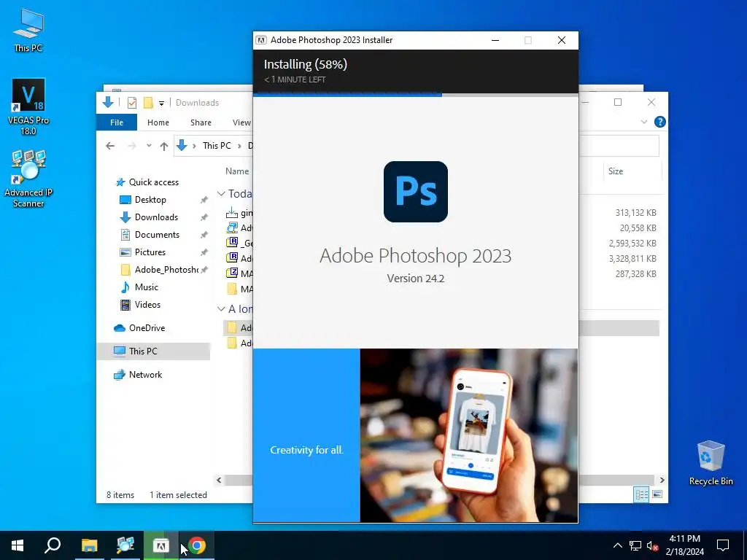The width and height of the screenshot is (747, 560).
Task: Select Videos in the navigation pane
Action: [147, 305]
